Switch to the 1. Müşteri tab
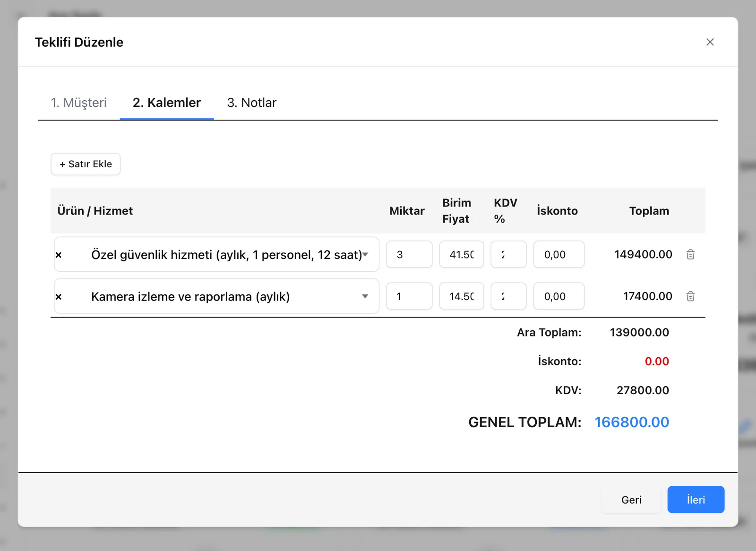 coord(79,103)
